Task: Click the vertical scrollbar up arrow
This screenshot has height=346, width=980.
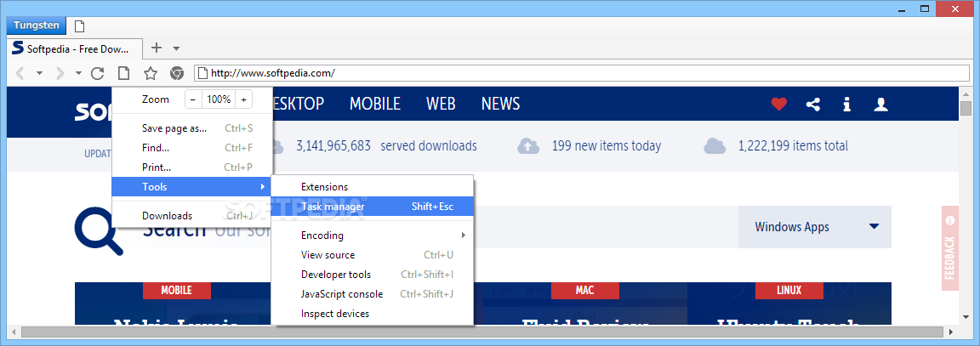Action: [x=966, y=93]
